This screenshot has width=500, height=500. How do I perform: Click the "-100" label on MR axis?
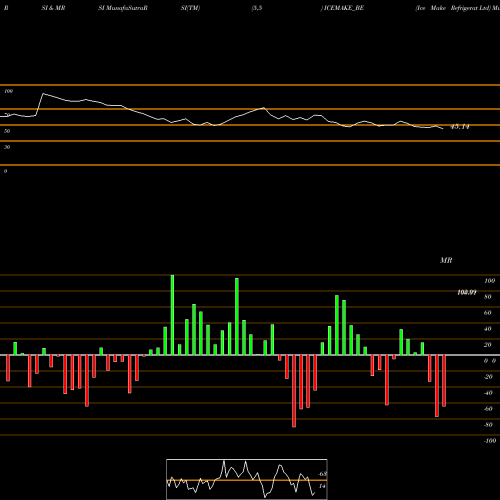point(490,441)
